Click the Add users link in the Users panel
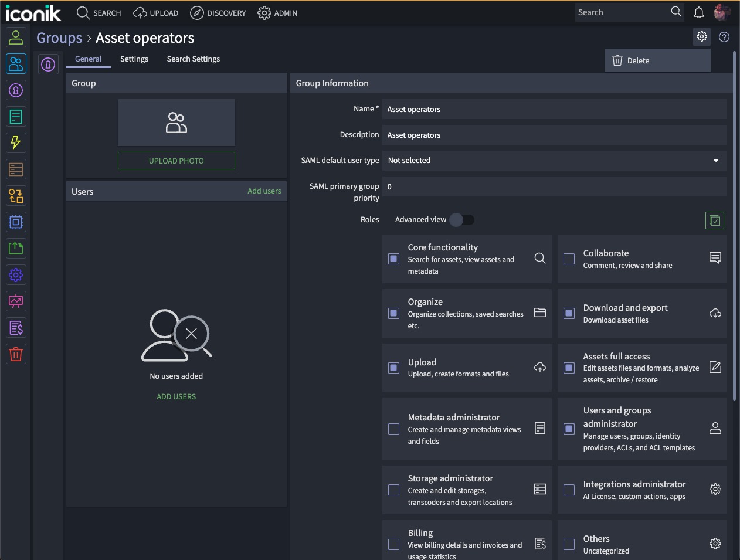The width and height of the screenshot is (740, 560). [x=264, y=191]
